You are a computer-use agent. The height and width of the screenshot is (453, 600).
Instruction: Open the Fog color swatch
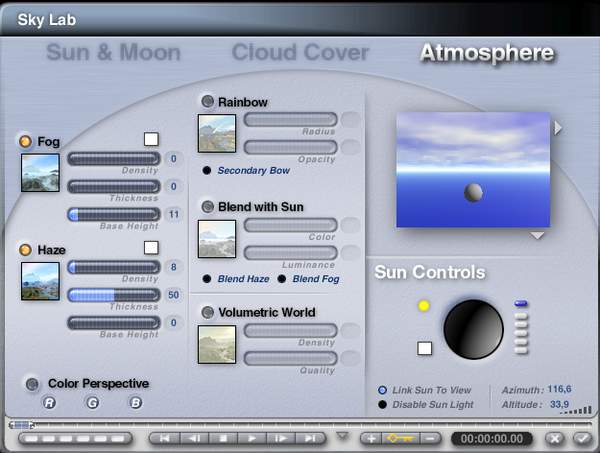(x=151, y=139)
